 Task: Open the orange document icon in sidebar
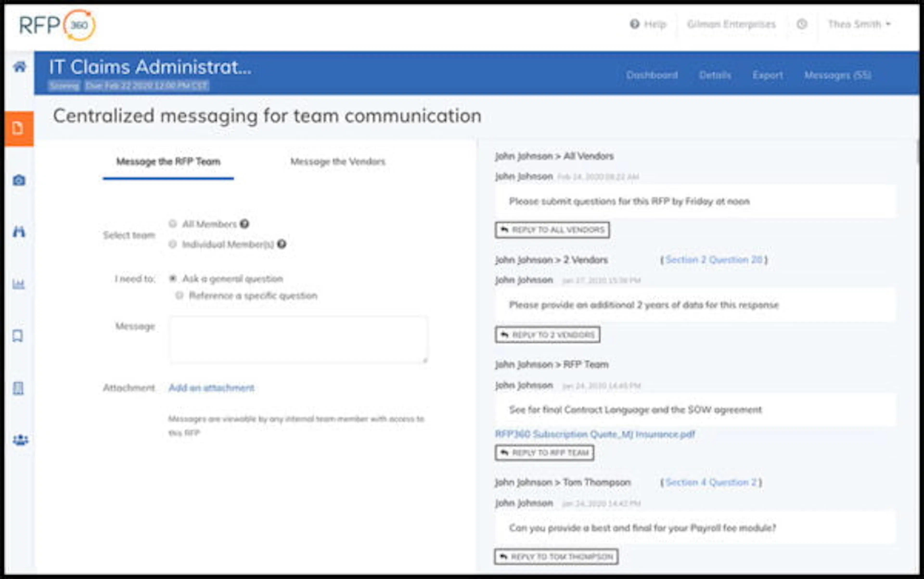[18, 128]
